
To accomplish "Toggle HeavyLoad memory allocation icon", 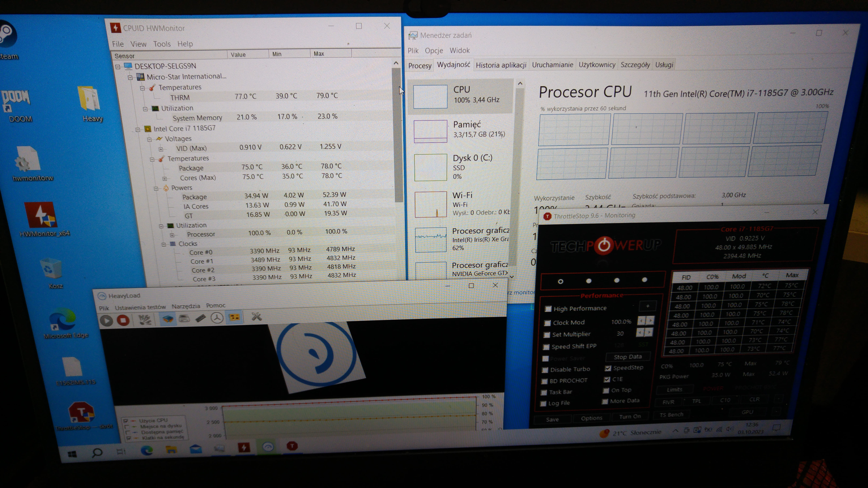I will tap(200, 318).
